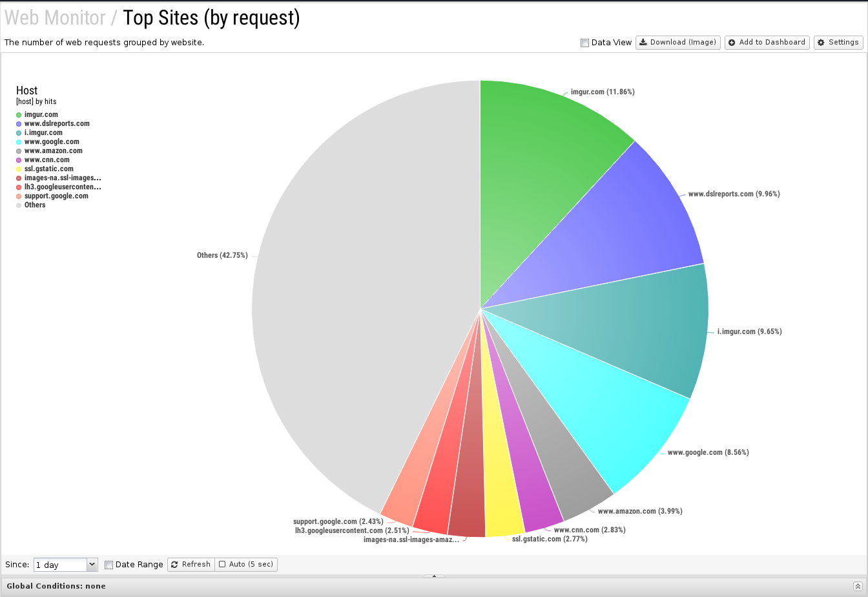Go to the Web Monitor breadcrumb link
Viewport: 868px width, 597px height.
55,18
